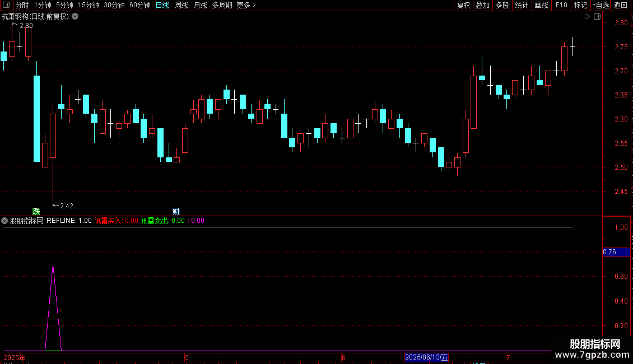The image size is (633, 364).
Task: Select the 1分钟 period tab
Action: [43, 5]
